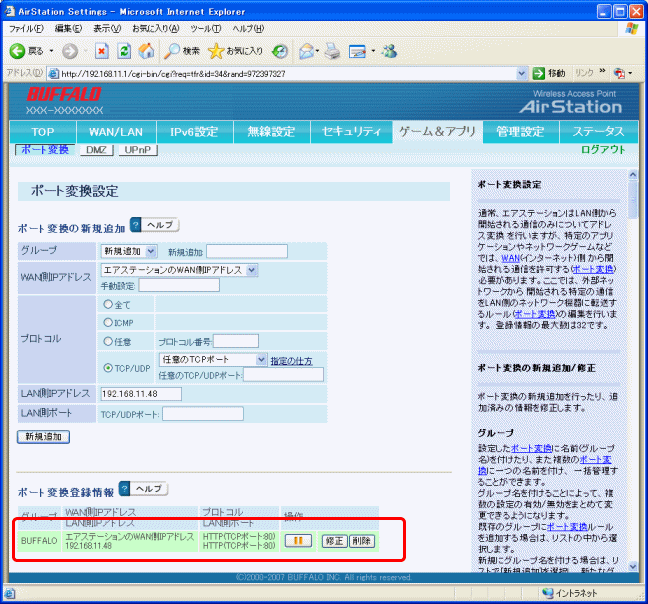Click the Edit page toolbar icon
This screenshot has height=604, width=648.
357,51
